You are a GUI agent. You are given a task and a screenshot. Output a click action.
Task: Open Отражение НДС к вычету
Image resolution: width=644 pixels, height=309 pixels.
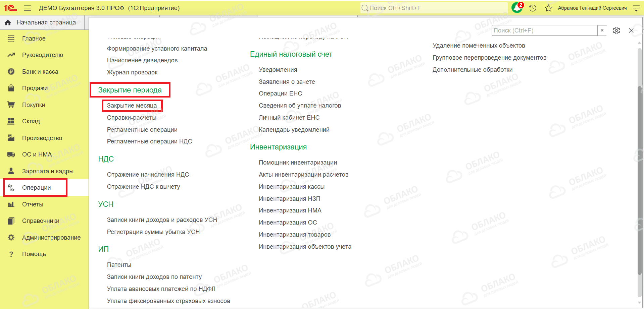coord(144,187)
